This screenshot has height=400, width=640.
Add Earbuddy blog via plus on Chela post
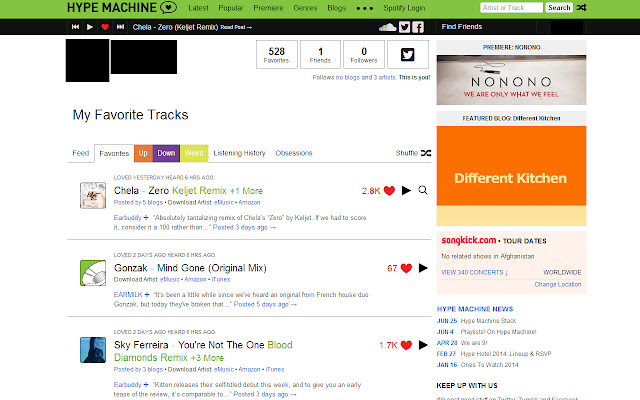coord(146,218)
